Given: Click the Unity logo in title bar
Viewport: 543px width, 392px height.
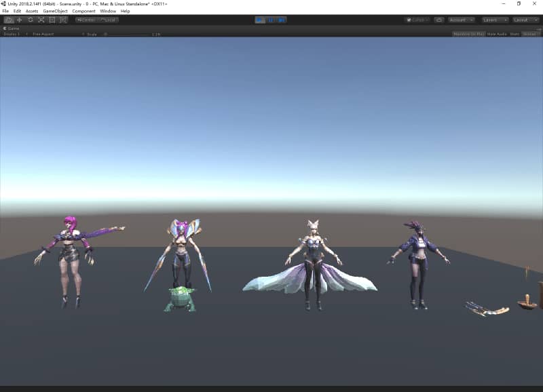Looking at the screenshot, I should pyautogui.click(x=4, y=4).
